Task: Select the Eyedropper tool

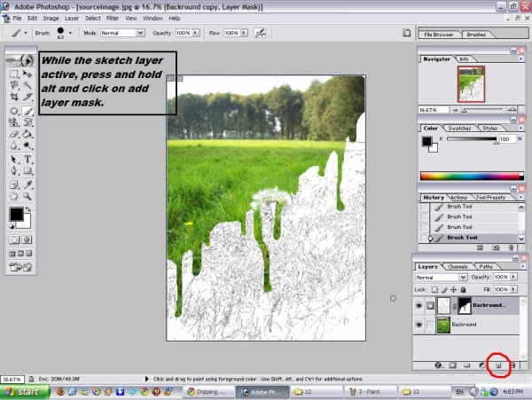Action: click(27, 184)
